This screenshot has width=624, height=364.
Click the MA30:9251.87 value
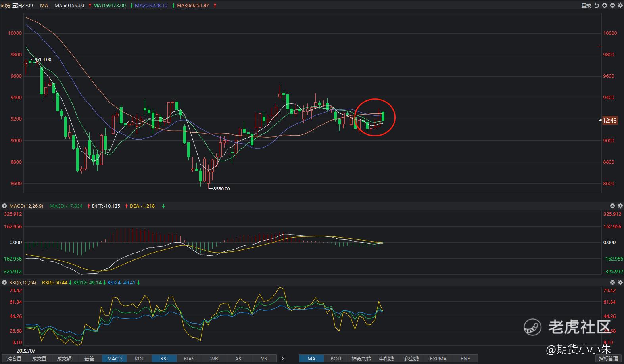click(x=193, y=6)
